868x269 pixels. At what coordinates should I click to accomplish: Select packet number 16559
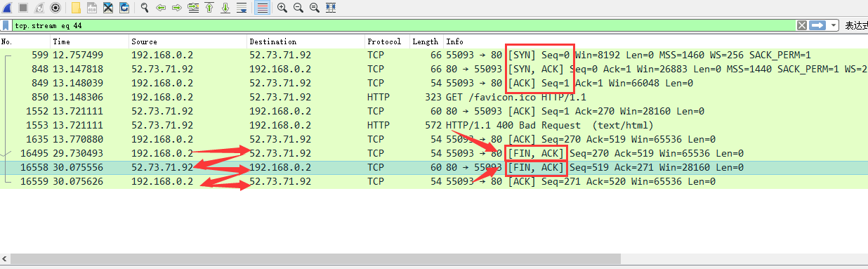click(x=434, y=181)
